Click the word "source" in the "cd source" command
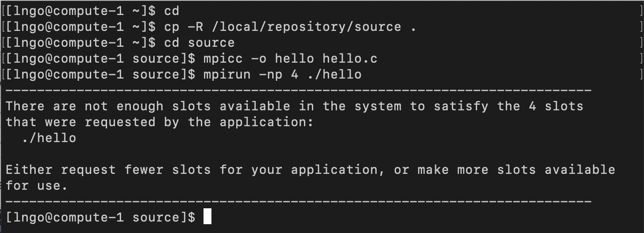644x233 pixels. pos(211,43)
